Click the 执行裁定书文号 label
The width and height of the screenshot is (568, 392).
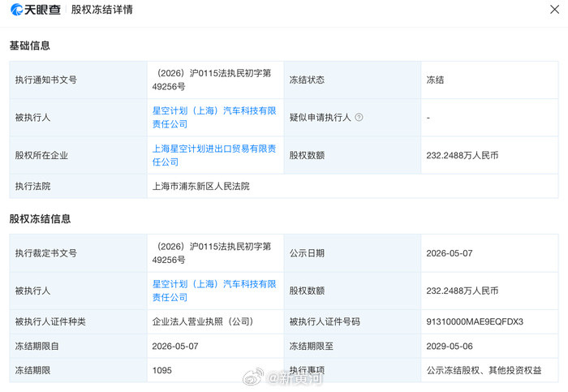46,253
